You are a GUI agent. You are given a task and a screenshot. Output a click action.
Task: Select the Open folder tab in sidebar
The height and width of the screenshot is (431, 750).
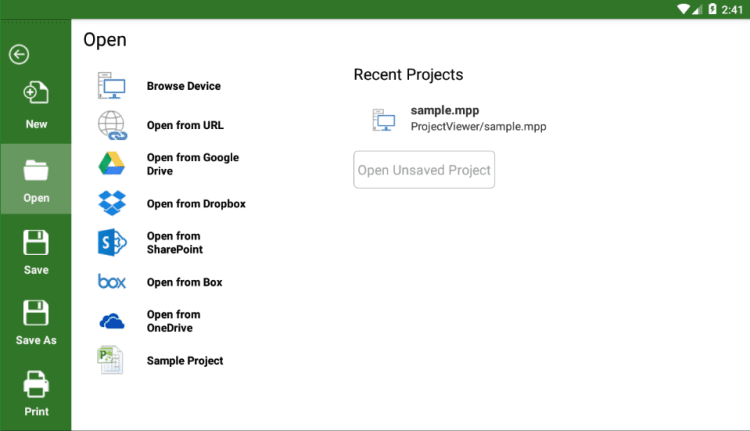[x=36, y=179]
